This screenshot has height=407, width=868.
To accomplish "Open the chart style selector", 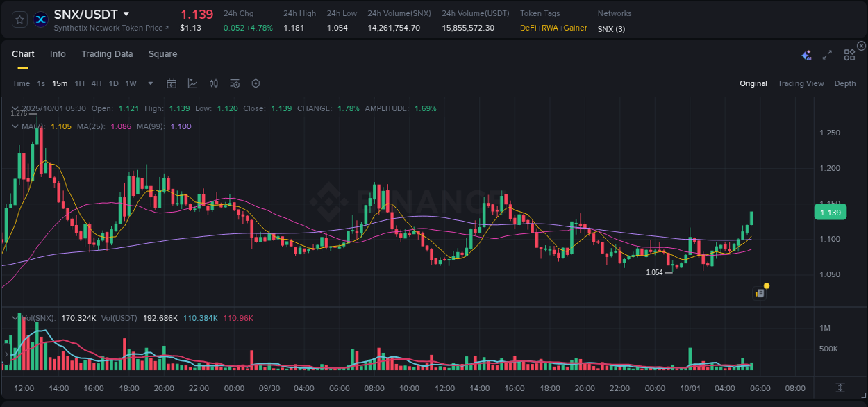I will pos(192,83).
